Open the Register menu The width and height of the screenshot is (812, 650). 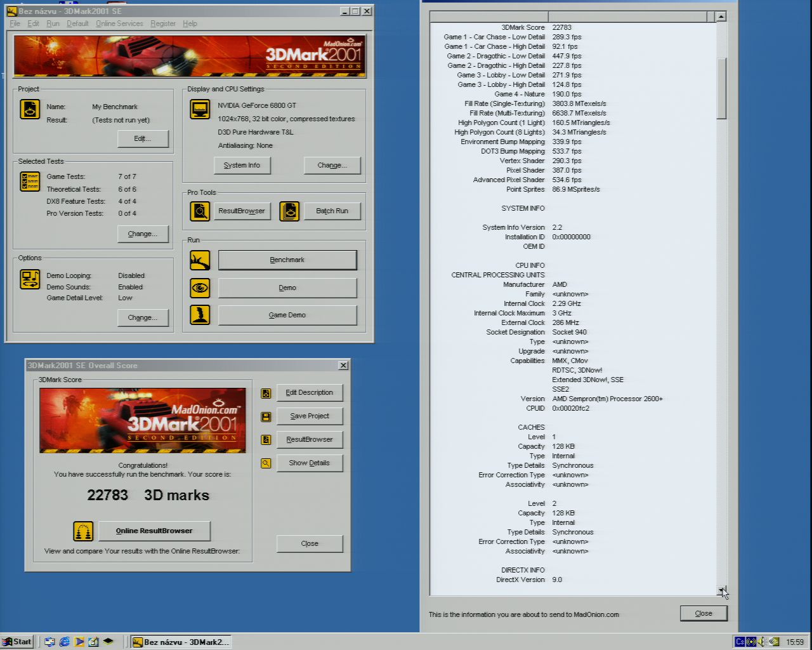click(163, 23)
